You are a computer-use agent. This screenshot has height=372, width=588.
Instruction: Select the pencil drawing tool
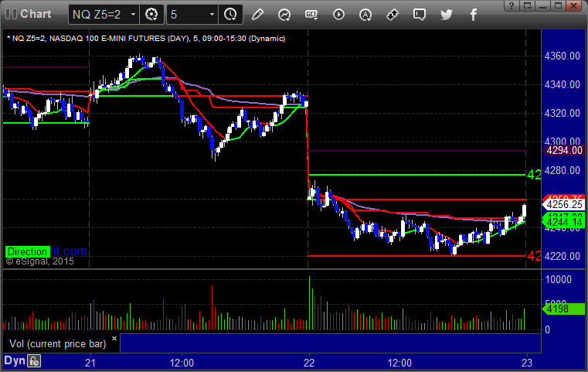tap(257, 15)
